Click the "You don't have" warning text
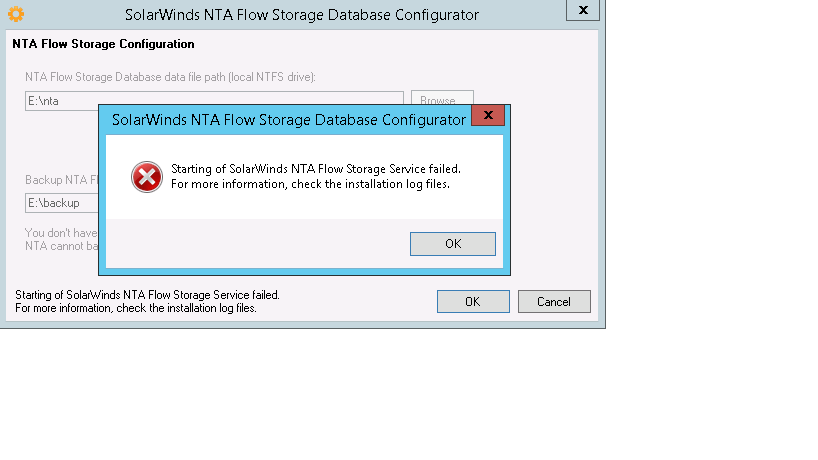Viewport: 818px width, 460px height. 60,232
